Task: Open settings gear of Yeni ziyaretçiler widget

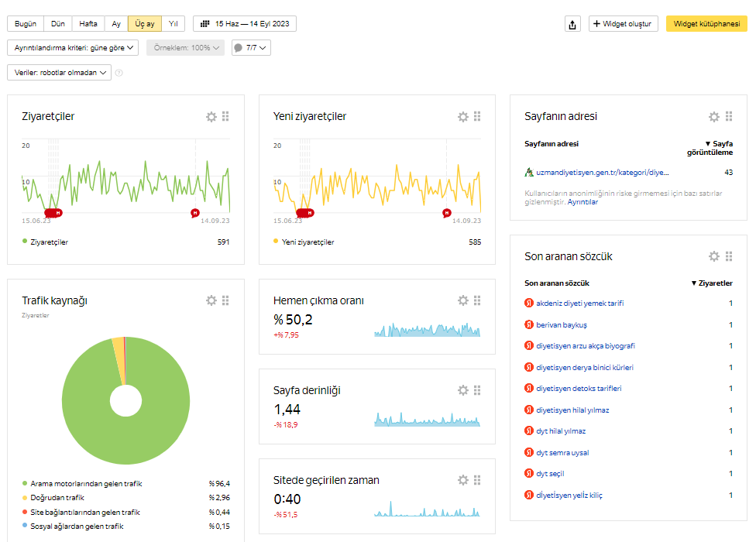Action: click(x=463, y=117)
